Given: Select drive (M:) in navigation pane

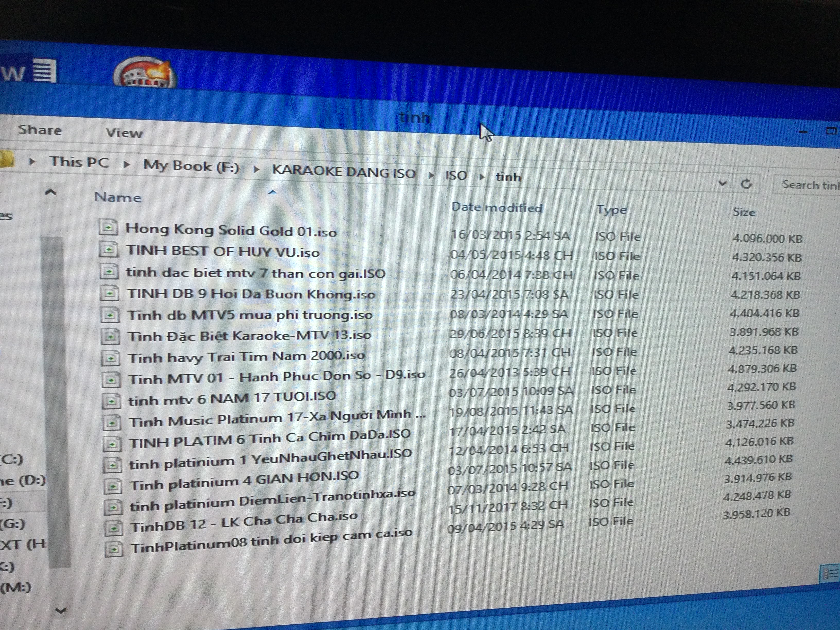Looking at the screenshot, I should (x=16, y=588).
